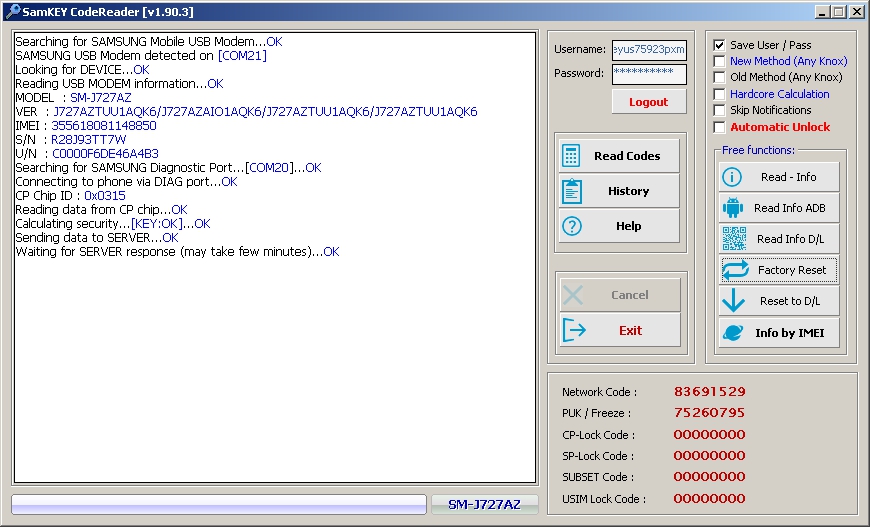This screenshot has height=527, width=870.
Task: Click the exit arrow icon
Action: 574,330
